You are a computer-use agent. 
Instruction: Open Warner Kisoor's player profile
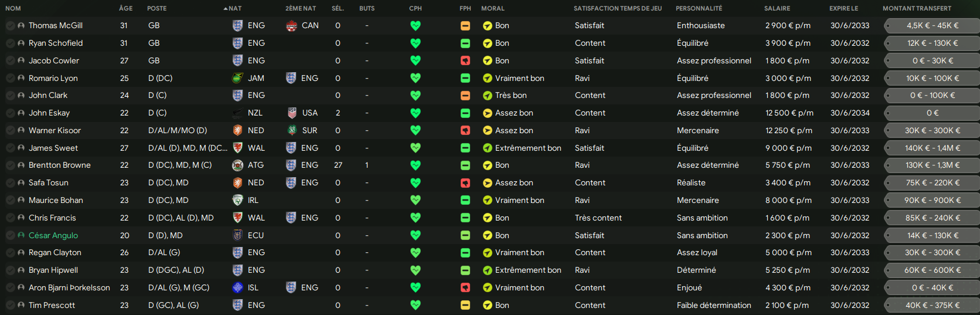(x=55, y=130)
